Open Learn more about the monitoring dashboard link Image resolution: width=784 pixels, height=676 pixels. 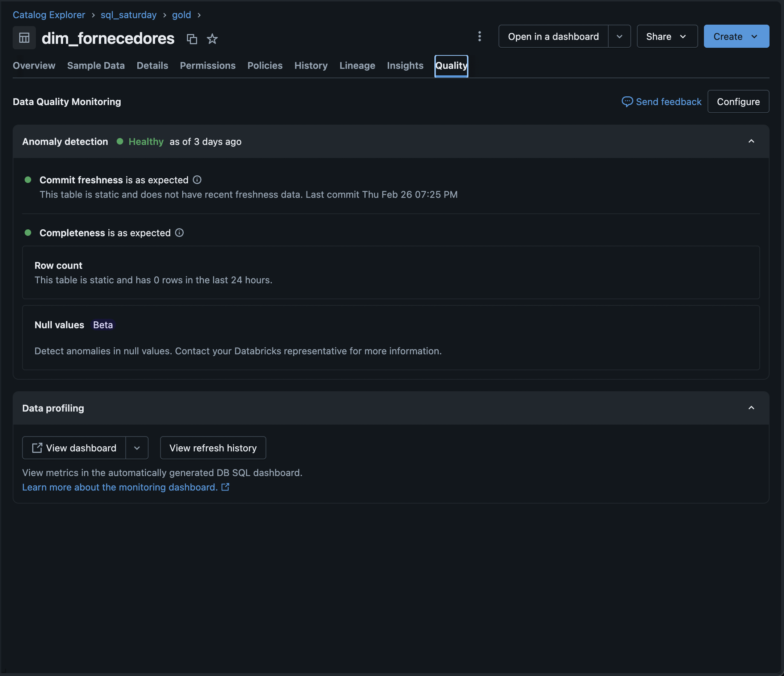pyautogui.click(x=120, y=487)
